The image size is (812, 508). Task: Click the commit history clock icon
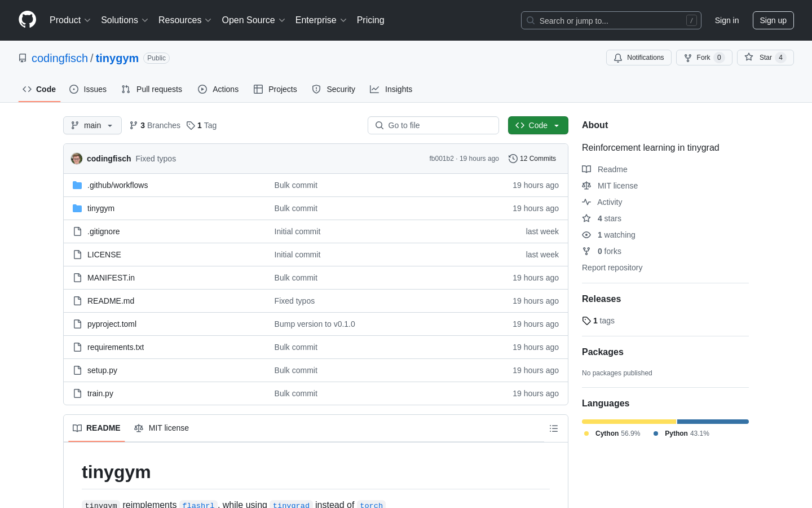coord(513,159)
